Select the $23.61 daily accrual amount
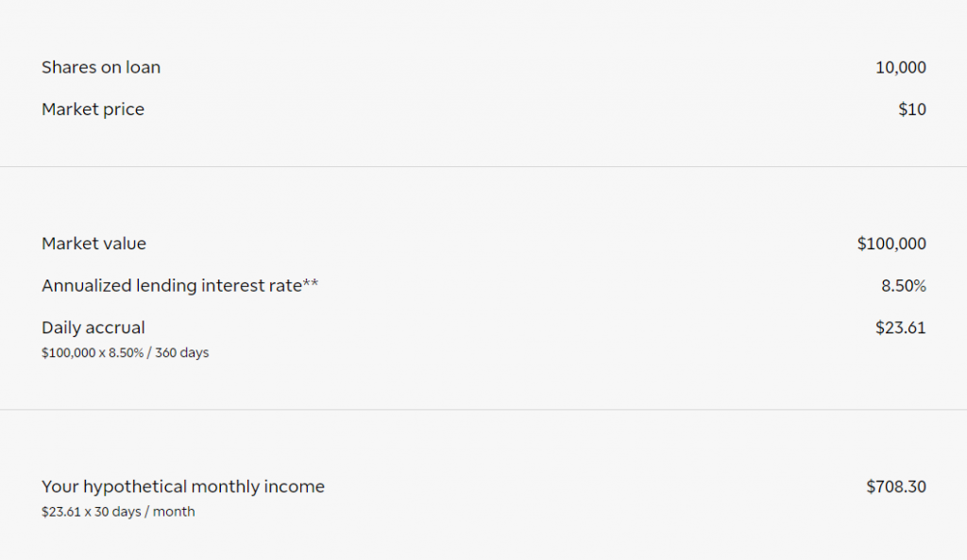Viewport: 967px width, 560px height. [x=900, y=328]
